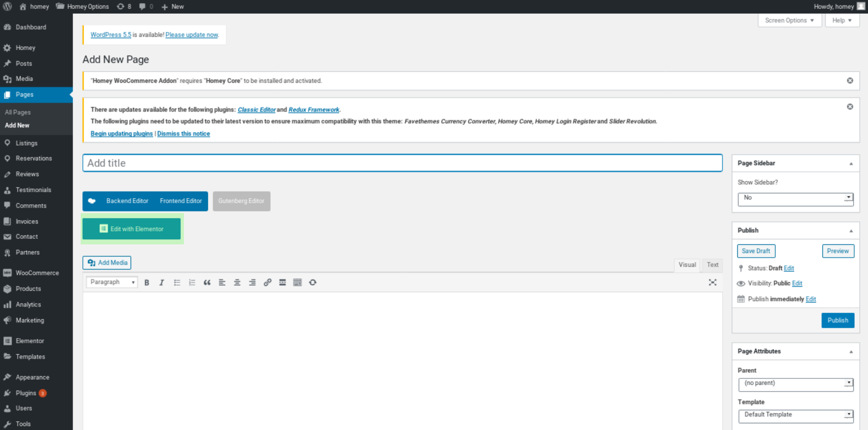Open Homey Options in admin bar
Screen dimensions: 868x430
pos(82,7)
